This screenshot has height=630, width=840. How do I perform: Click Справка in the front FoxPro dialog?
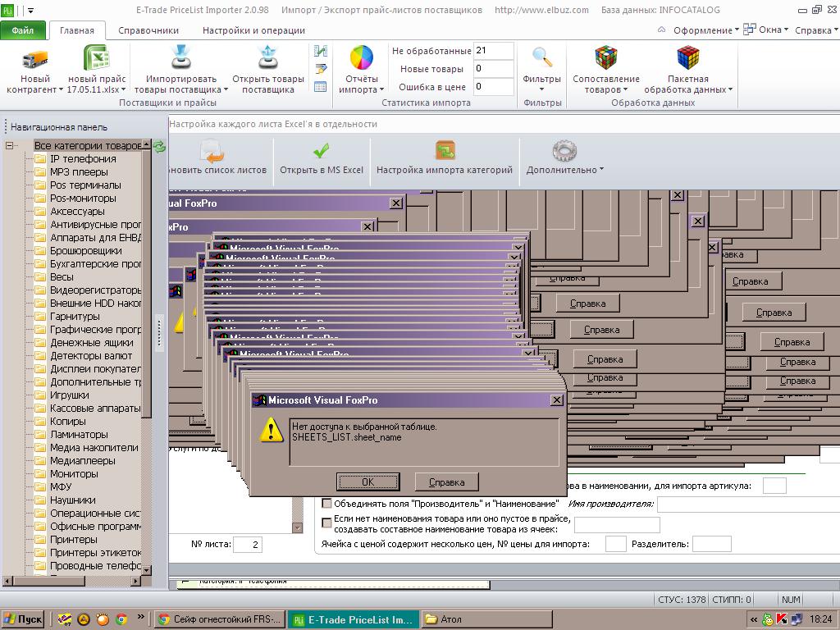(446, 482)
